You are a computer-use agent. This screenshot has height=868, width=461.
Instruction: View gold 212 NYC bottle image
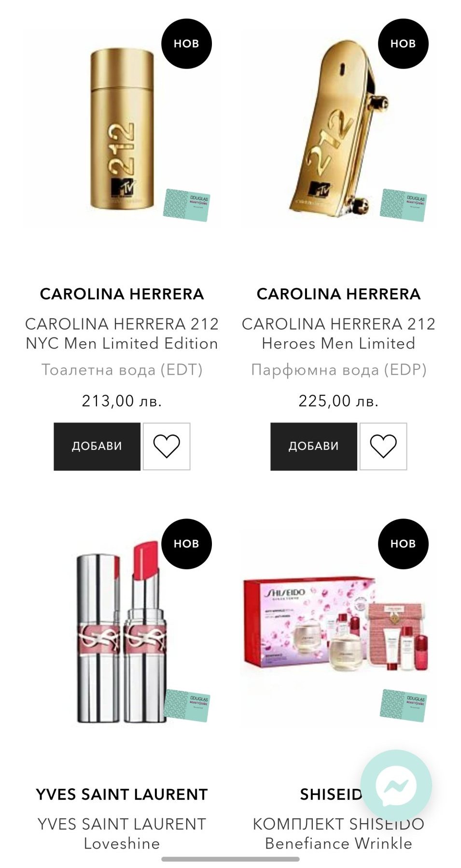[122, 129]
